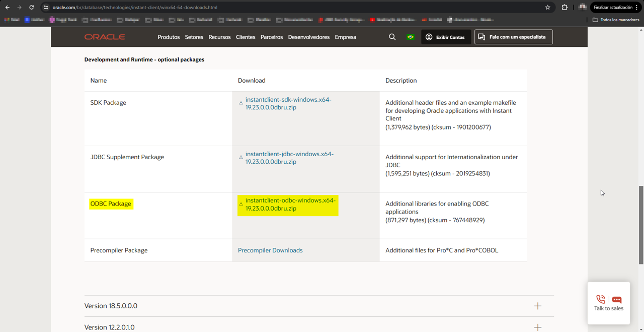The height and width of the screenshot is (332, 644).
Task: Expand the Version 18.5.0.0.0 section
Action: pos(319,306)
